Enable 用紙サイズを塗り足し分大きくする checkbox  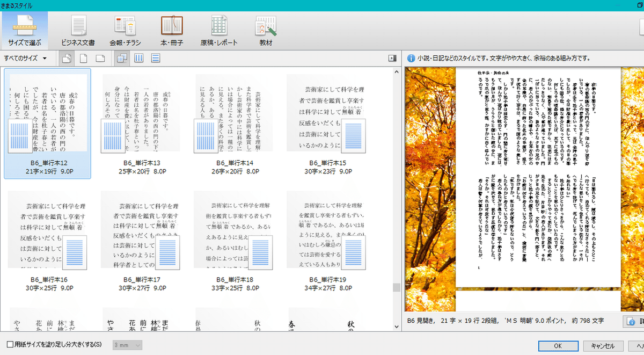click(x=10, y=344)
